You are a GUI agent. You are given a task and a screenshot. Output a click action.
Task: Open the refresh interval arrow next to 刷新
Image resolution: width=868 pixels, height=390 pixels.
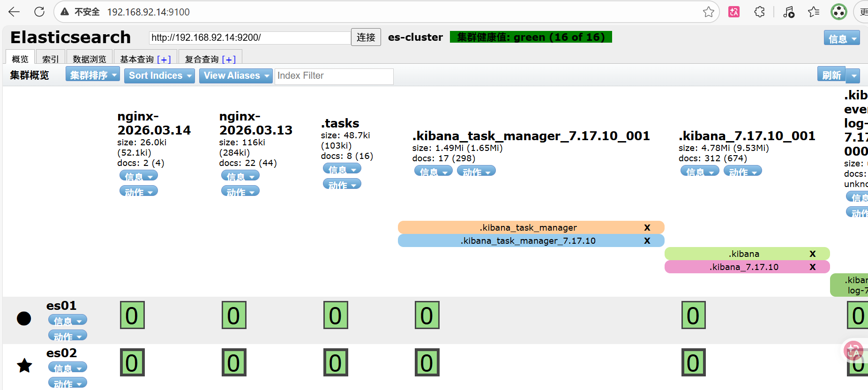[x=853, y=75]
